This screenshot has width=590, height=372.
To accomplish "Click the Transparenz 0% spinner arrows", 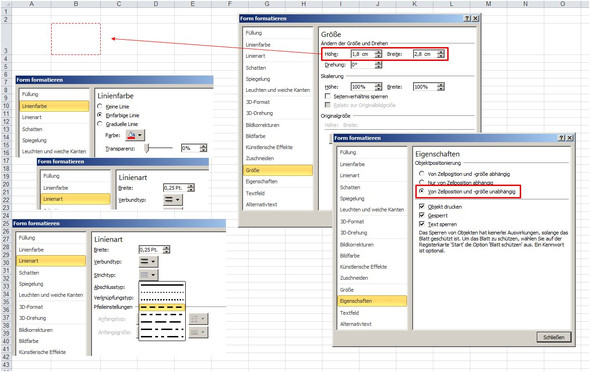I will coord(203,148).
